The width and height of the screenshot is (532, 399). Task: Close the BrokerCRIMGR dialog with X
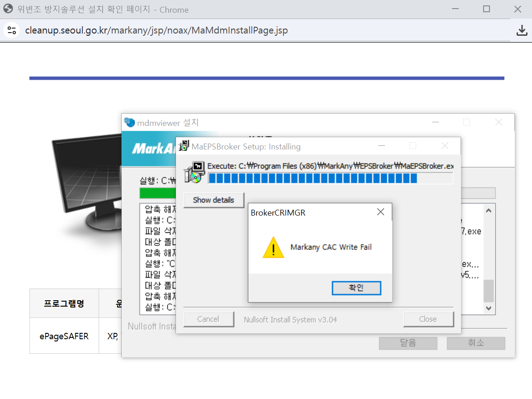[381, 212]
